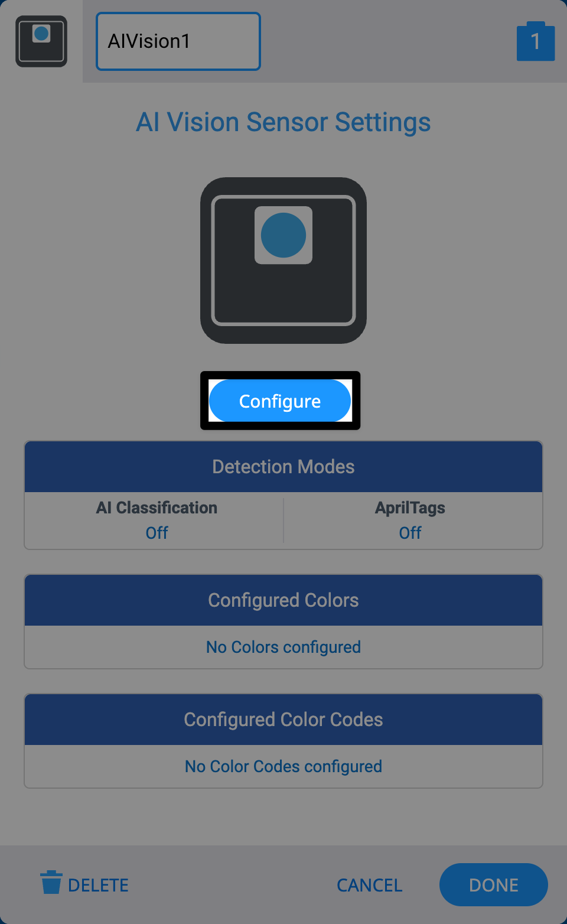The width and height of the screenshot is (567, 924).
Task: Click the large AI Vision sensor image
Action: coord(283,260)
